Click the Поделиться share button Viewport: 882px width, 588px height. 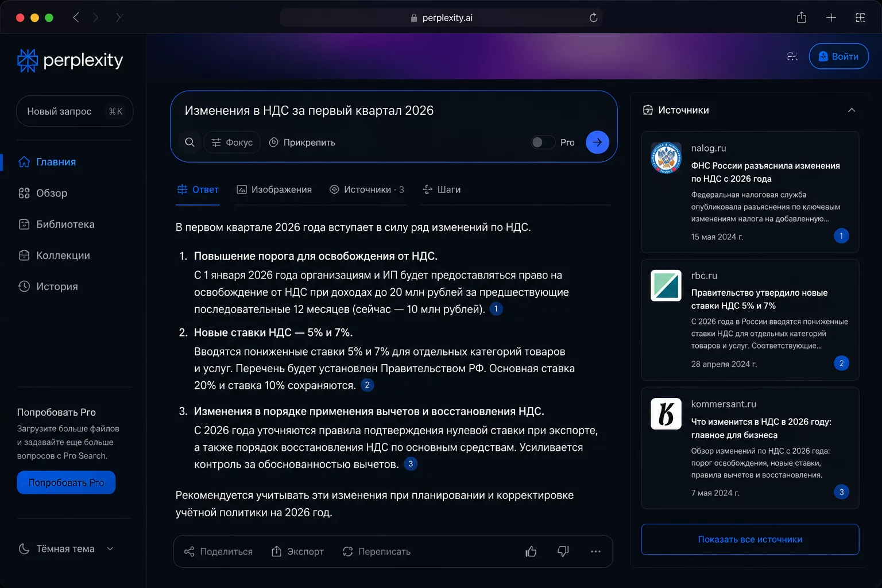coord(218,551)
